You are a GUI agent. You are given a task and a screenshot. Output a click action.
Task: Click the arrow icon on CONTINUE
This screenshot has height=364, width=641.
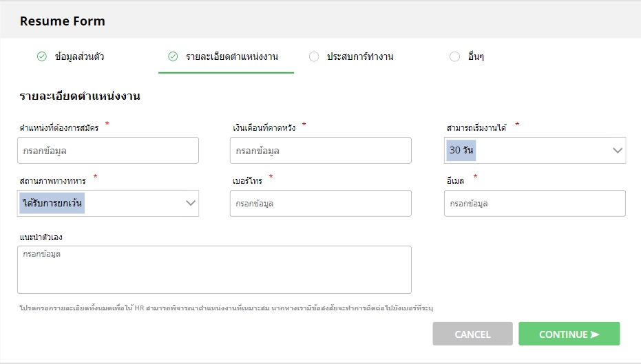(x=595, y=334)
